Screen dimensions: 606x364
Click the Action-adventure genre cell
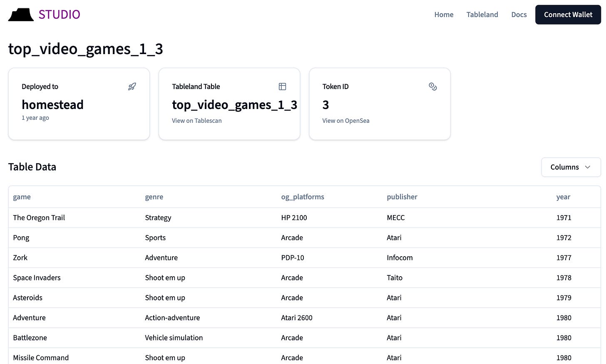172,317
